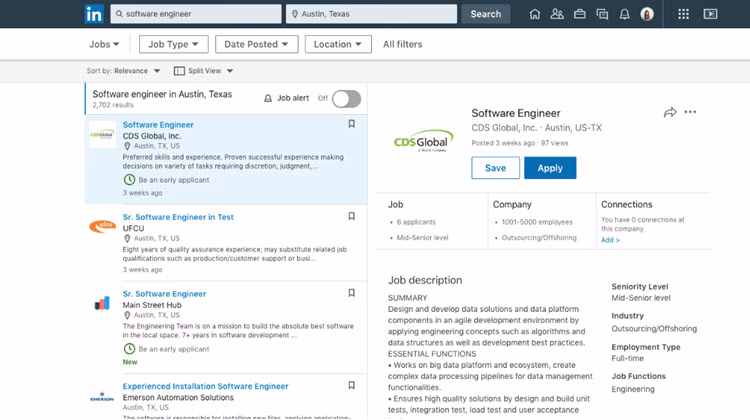The image size is (750, 420).
Task: Bookmark the Emerson Automation Solutions job
Action: (352, 385)
